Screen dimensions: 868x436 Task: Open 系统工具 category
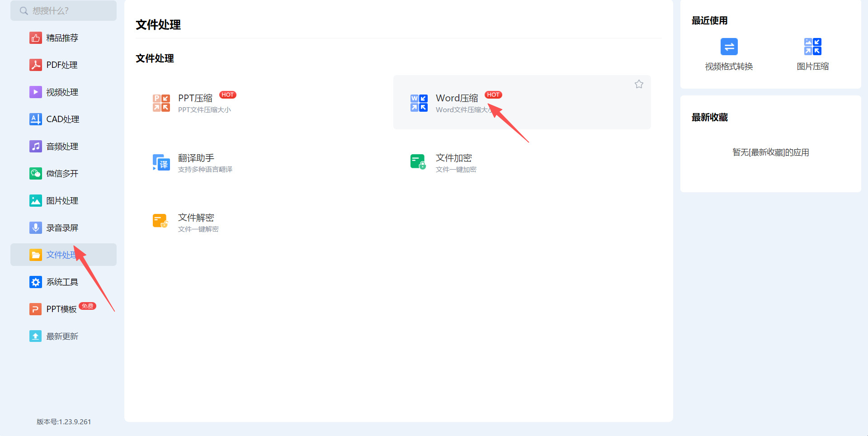62,282
